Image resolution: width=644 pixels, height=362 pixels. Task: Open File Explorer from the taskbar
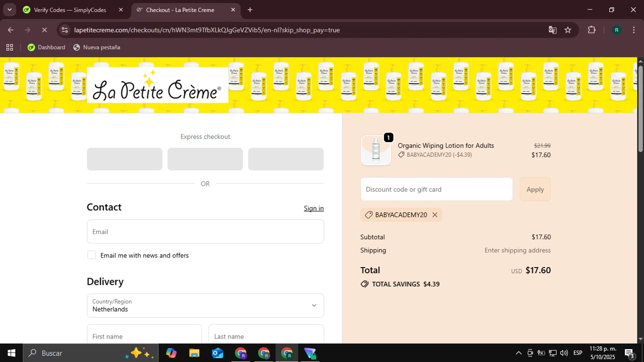pyautogui.click(x=194, y=353)
